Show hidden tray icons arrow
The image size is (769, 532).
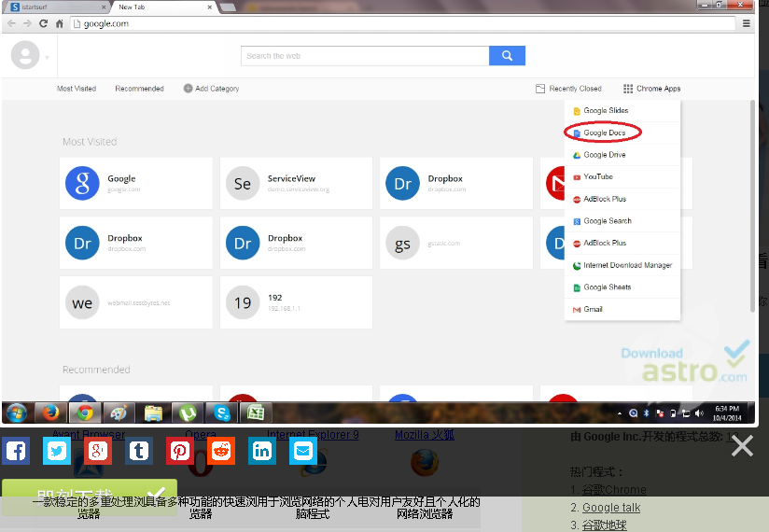point(620,413)
